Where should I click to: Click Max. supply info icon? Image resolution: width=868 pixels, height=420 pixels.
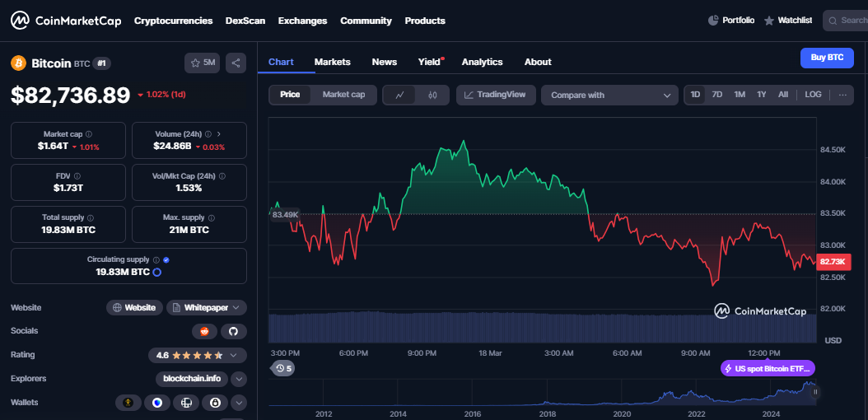(212, 218)
